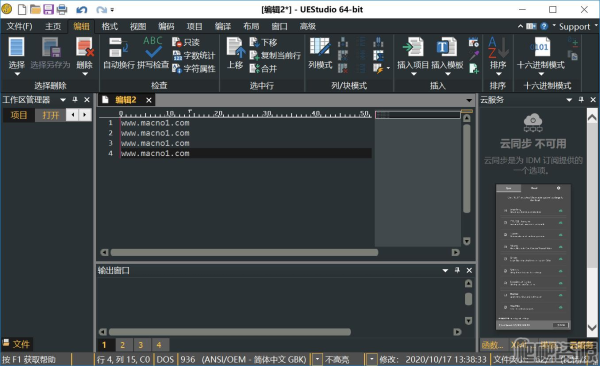Open the 工作区管理器 panel options dropdown
This screenshot has height=366, width=600.
tap(63, 100)
